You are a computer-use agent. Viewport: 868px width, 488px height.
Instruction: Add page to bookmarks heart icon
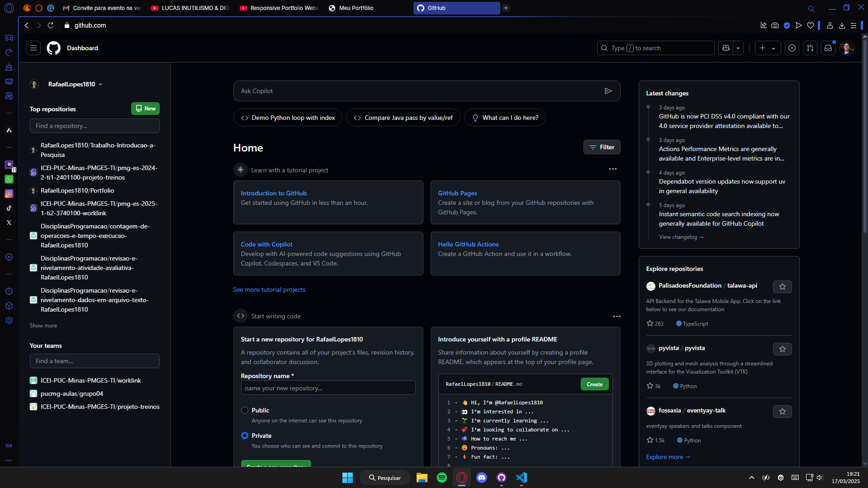pyautogui.click(x=811, y=25)
